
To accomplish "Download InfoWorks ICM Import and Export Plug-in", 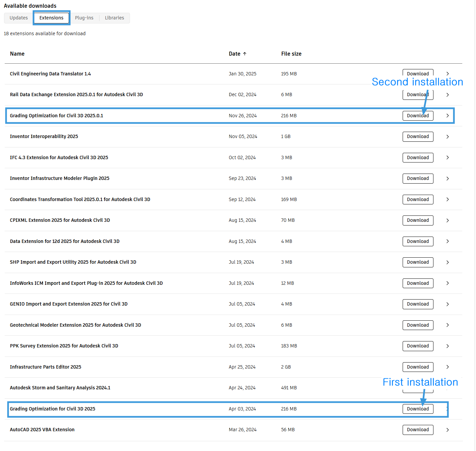I will [x=418, y=283].
